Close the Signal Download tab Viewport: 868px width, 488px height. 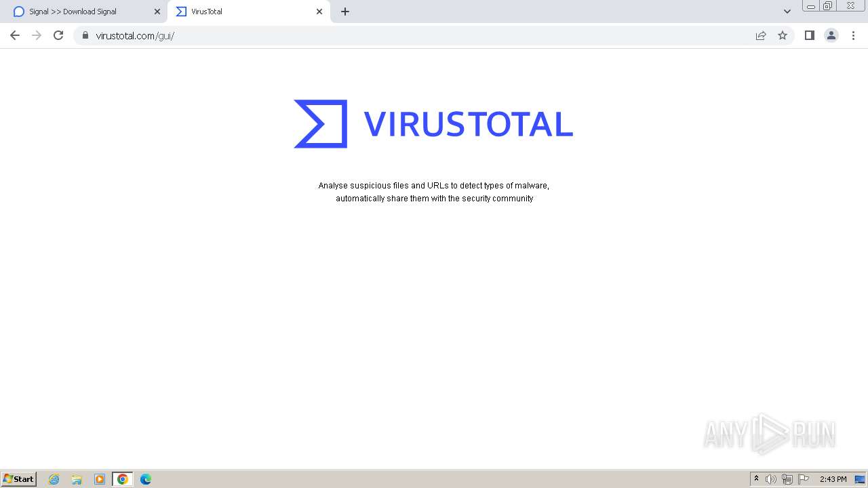[157, 12]
